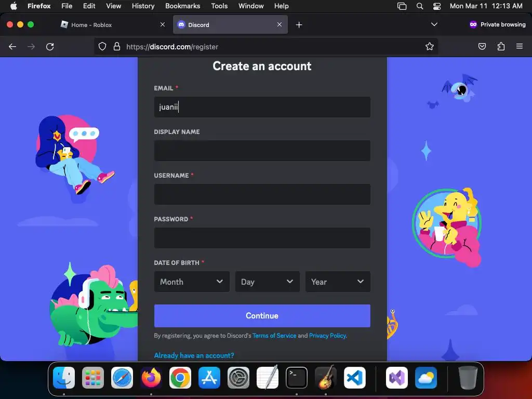Screen dimensions: 532x399
Task: Bookmark this page with the star
Action: coord(430,46)
